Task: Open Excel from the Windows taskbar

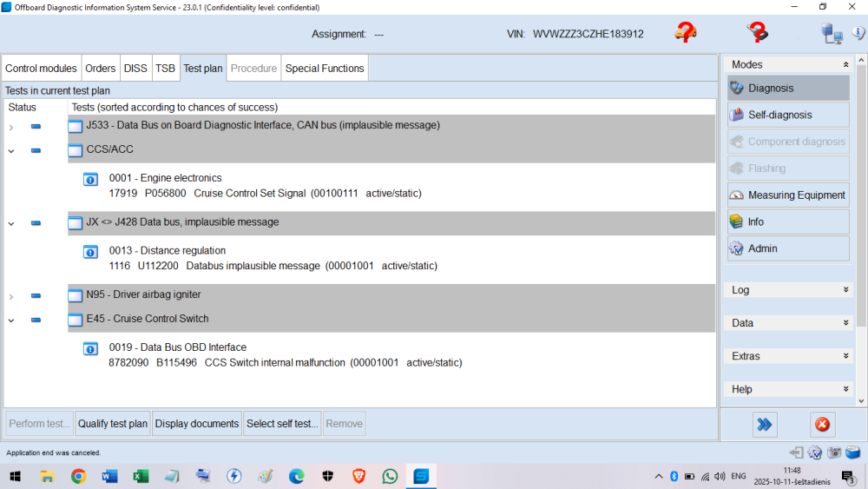Action: tap(141, 476)
